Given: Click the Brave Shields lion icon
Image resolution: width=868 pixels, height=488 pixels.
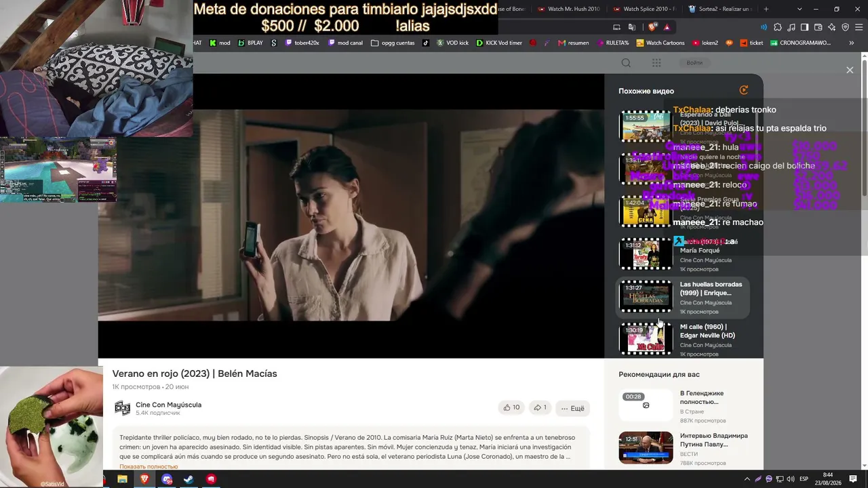Looking at the screenshot, I should pyautogui.click(x=652, y=27).
